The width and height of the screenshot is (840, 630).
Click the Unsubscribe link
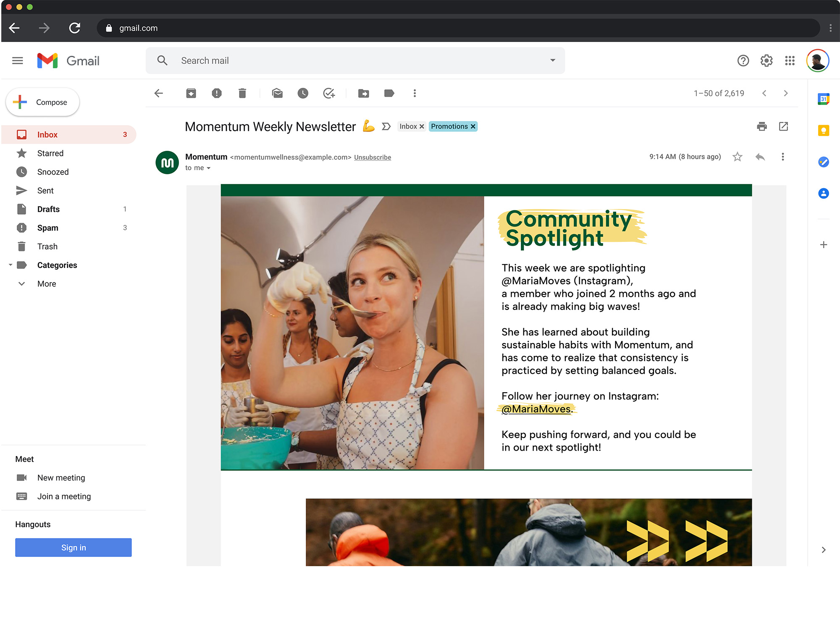click(x=372, y=157)
